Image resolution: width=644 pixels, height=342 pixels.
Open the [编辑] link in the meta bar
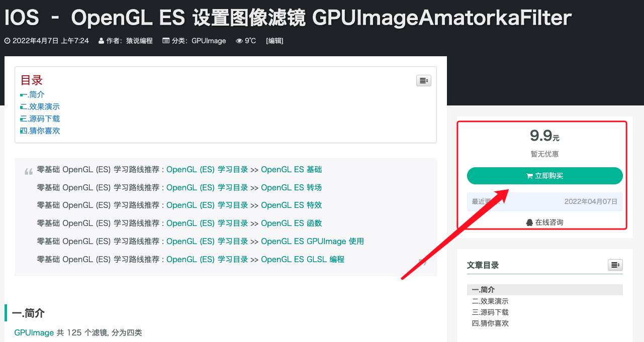274,41
